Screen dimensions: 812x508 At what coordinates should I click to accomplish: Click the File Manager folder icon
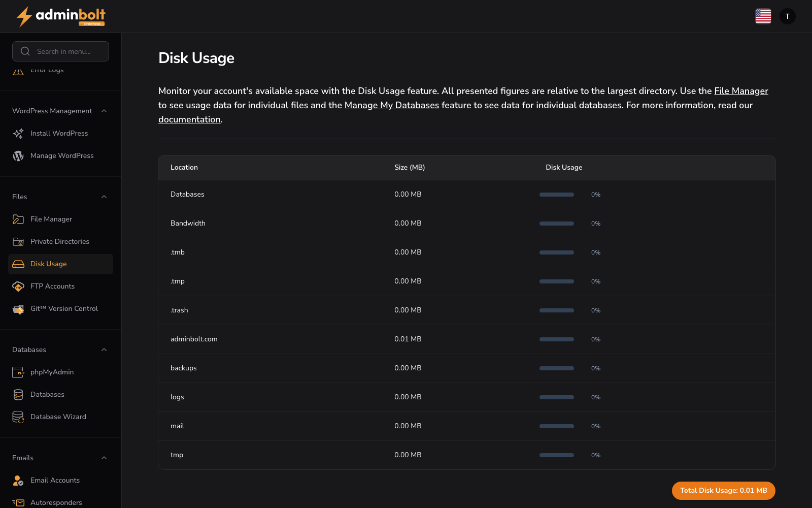pyautogui.click(x=18, y=219)
